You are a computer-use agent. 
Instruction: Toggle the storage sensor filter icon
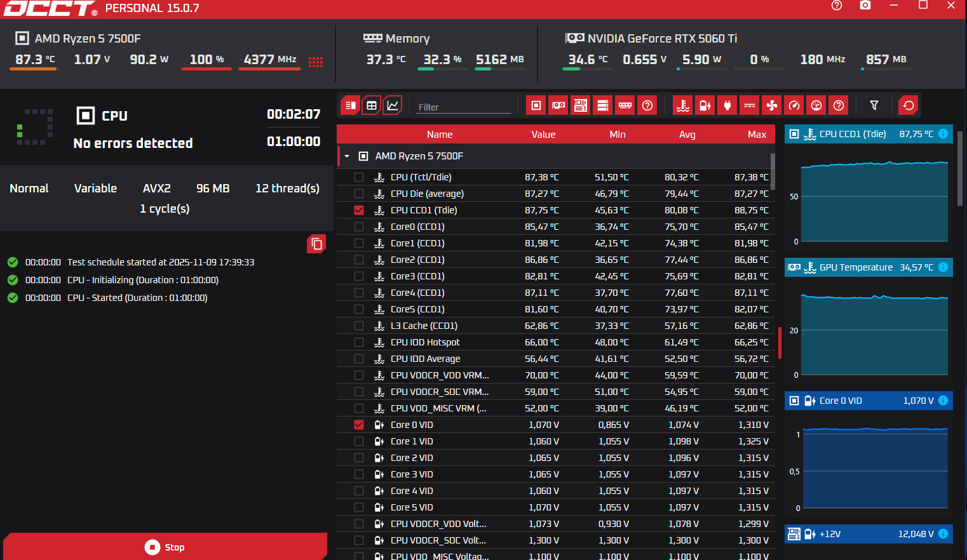(x=603, y=105)
